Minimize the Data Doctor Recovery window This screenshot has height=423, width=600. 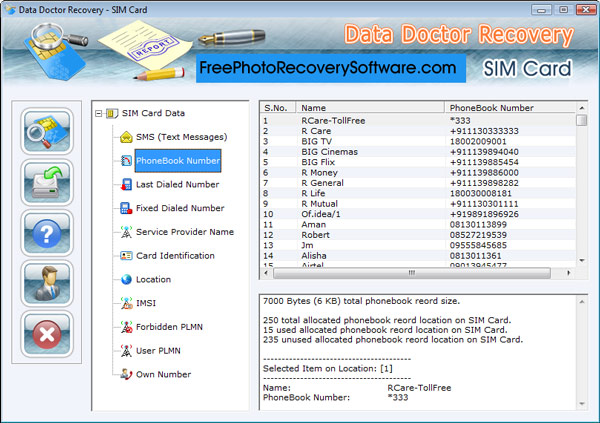(541, 10)
